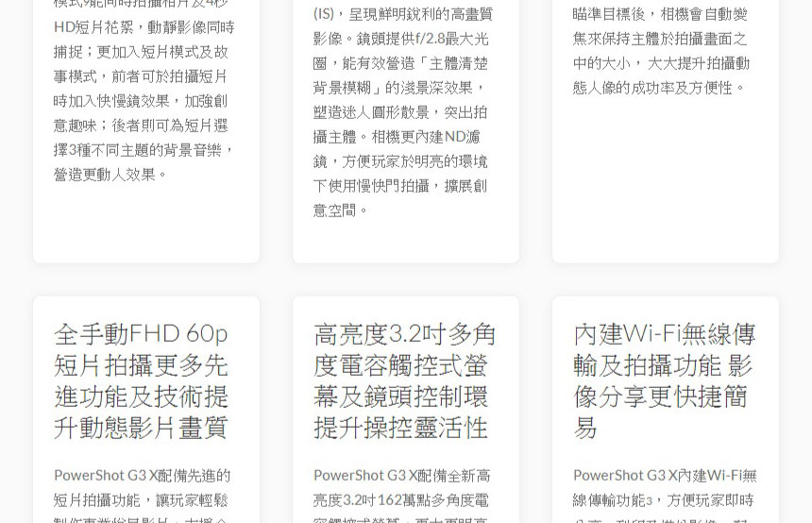Click the line "瞄準目標後，相機會自動變"
Image resolution: width=812 pixels, height=523 pixels.
click(660, 14)
